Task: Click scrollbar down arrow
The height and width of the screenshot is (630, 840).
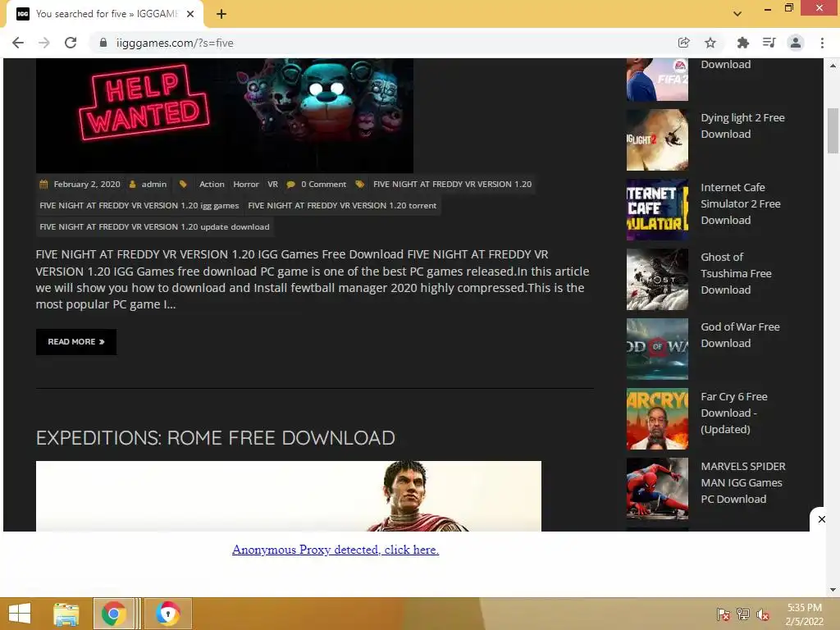Action: (x=833, y=590)
